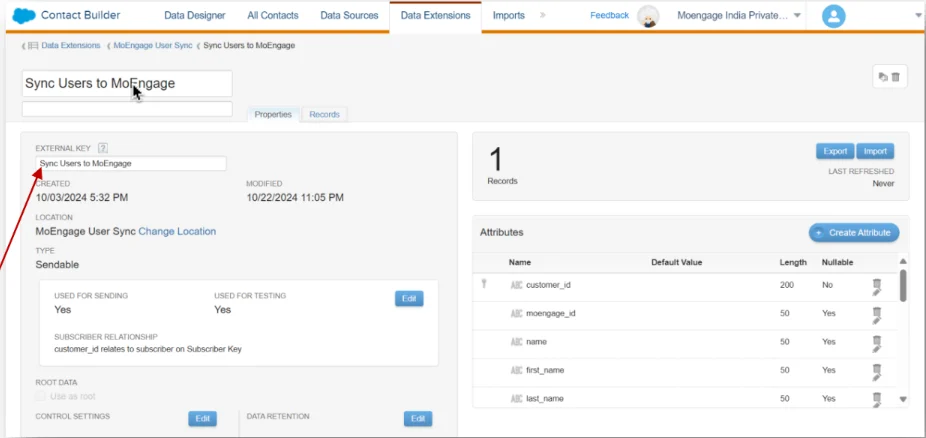This screenshot has height=438, width=926.
Task: Click the attributes list scrollbar thumb
Action: tap(903, 285)
